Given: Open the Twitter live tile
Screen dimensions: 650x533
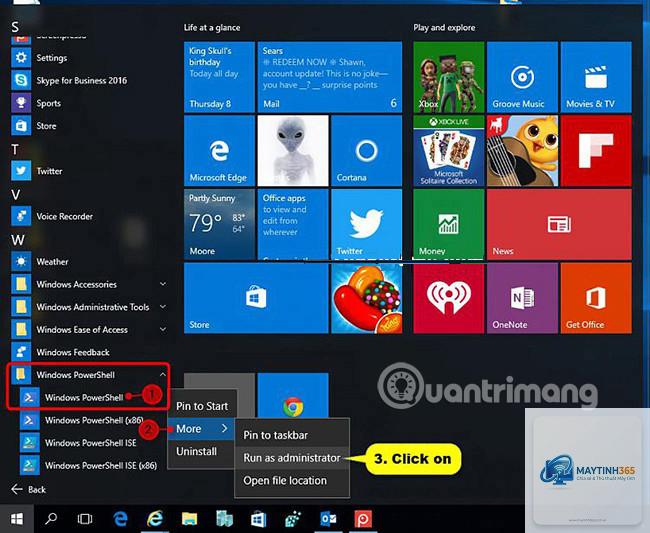Looking at the screenshot, I should [366, 224].
